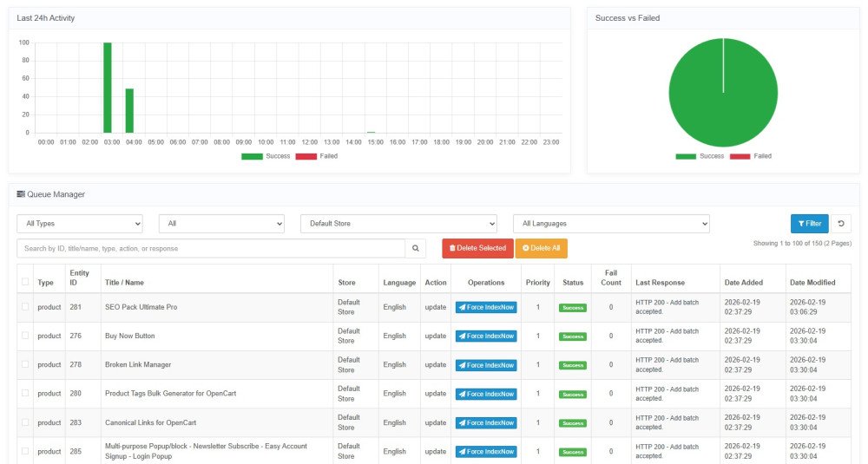Open the All Types dropdown
Viewport: 868px width, 464px height.
pyautogui.click(x=80, y=224)
